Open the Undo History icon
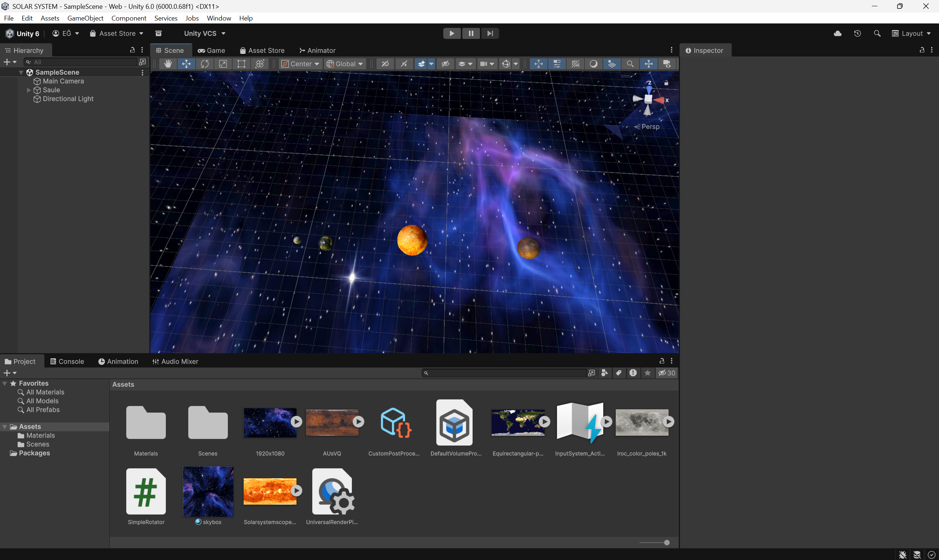939x560 pixels. [x=857, y=33]
